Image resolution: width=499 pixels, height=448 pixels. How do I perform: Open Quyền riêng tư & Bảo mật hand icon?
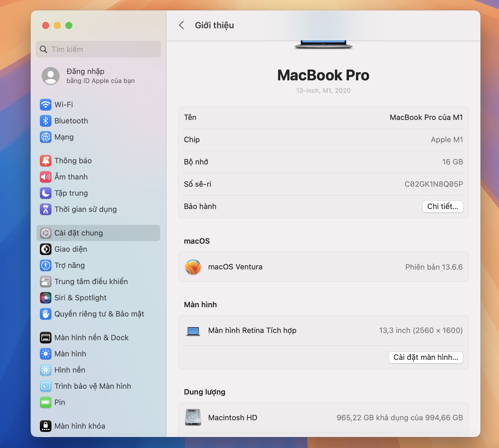click(x=46, y=314)
